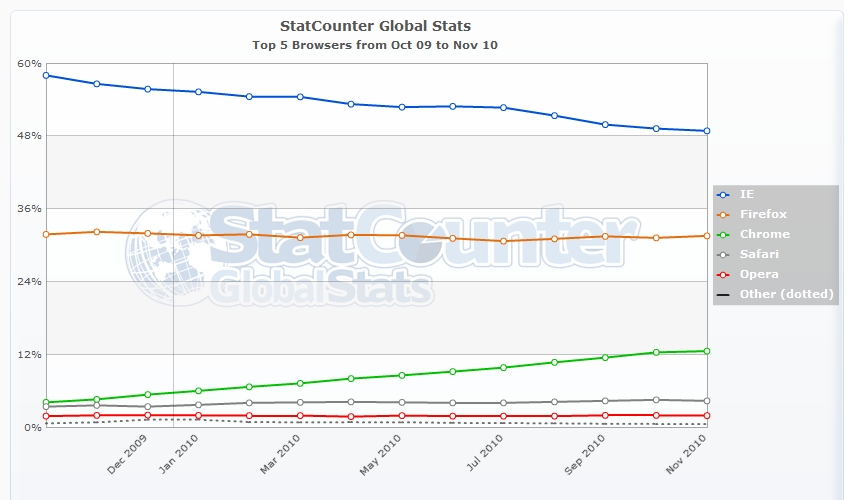Image resolution: width=854 pixels, height=500 pixels.
Task: Click the '48%' y-axis label
Action: pos(29,136)
